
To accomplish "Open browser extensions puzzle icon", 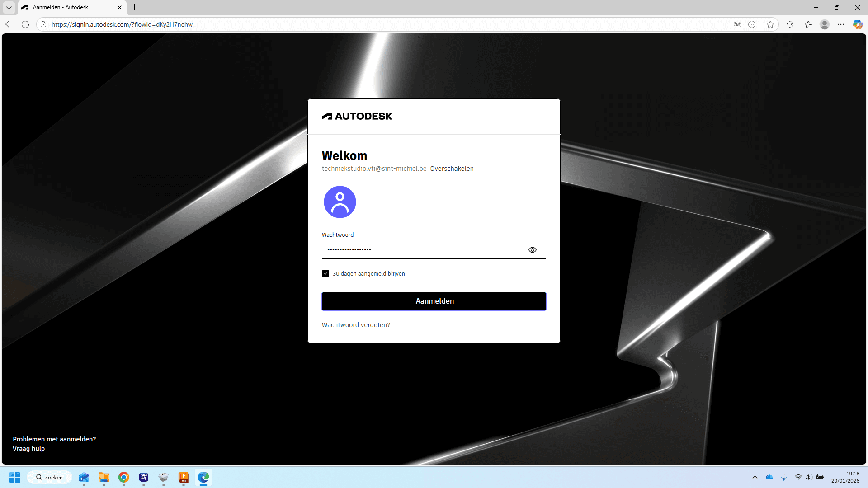I will coord(790,24).
